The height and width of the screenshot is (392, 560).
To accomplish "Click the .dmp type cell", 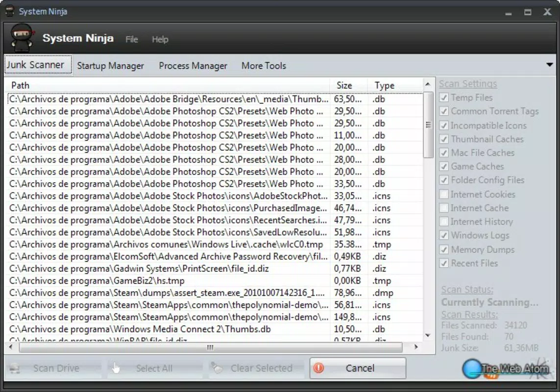I will point(383,293).
